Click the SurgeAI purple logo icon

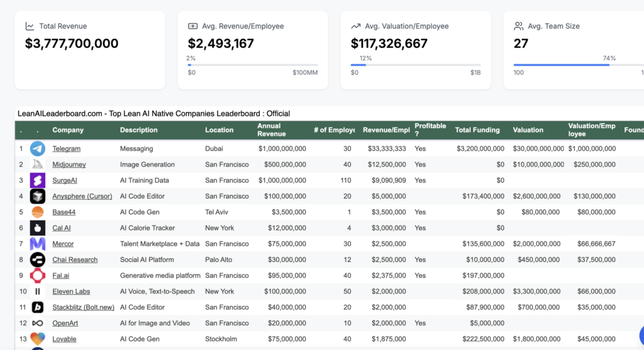[38, 180]
